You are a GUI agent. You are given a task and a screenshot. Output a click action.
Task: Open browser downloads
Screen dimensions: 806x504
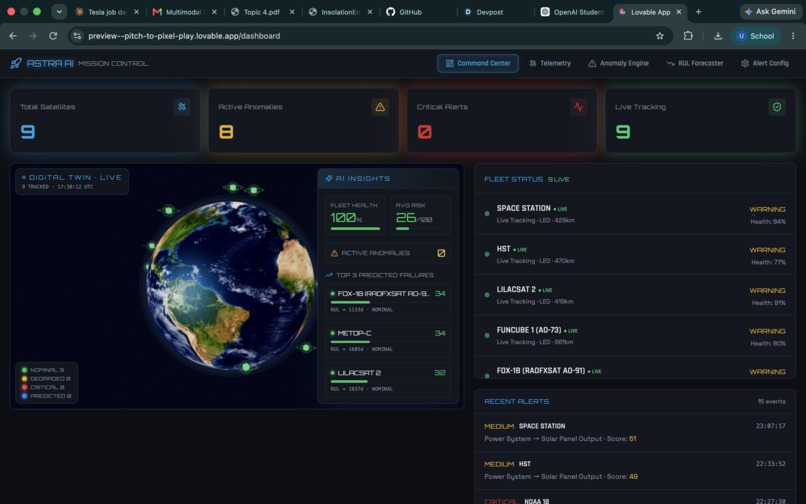coord(718,36)
